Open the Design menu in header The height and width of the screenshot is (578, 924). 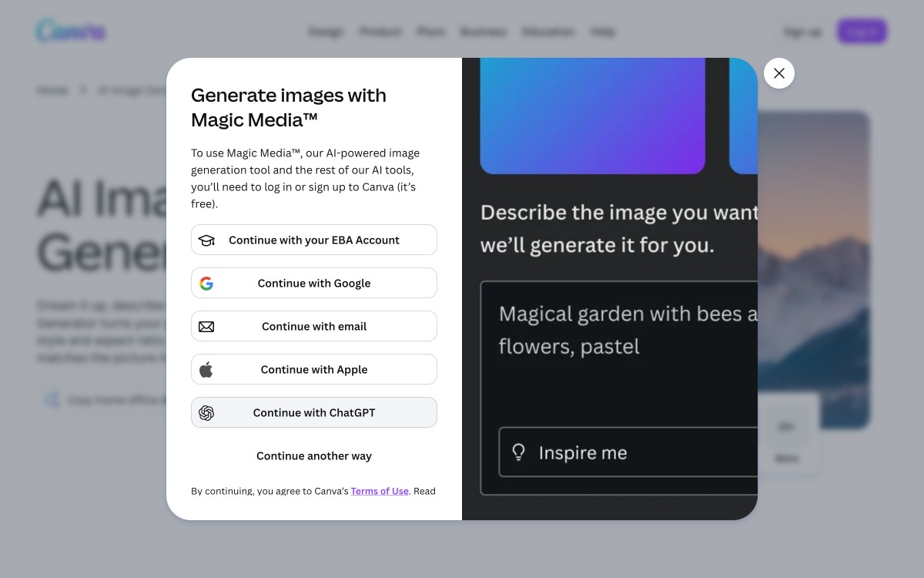coord(326,32)
